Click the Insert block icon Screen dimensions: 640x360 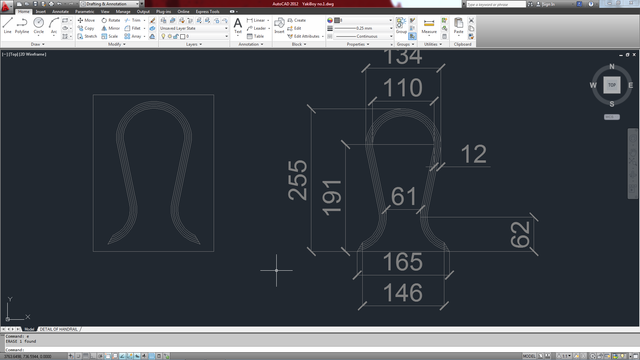[279, 26]
